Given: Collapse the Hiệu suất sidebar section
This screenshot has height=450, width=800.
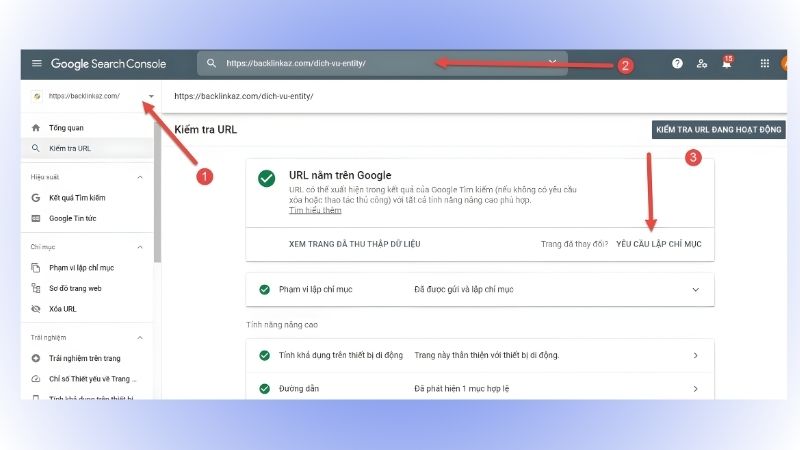Looking at the screenshot, I should coord(140,177).
